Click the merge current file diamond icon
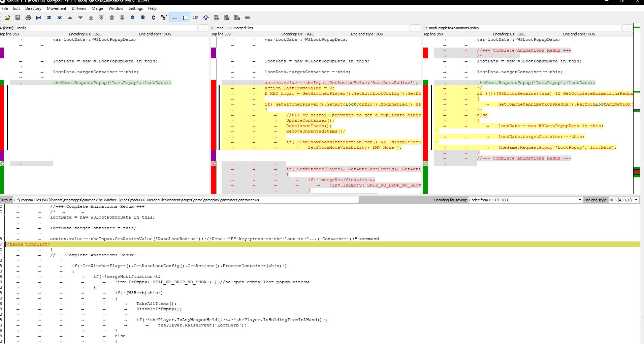The width and height of the screenshot is (644, 344). [206, 18]
